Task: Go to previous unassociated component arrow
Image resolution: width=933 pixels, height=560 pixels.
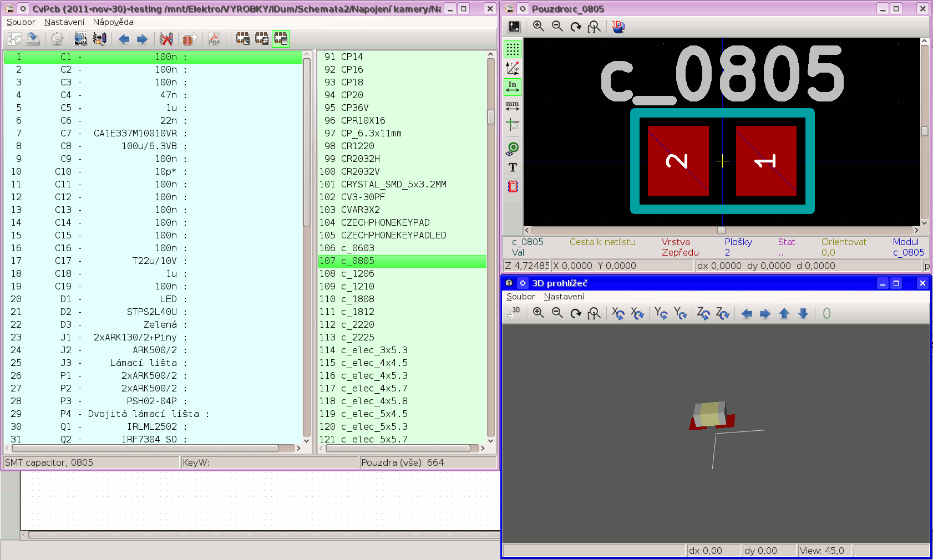Action: [x=124, y=39]
